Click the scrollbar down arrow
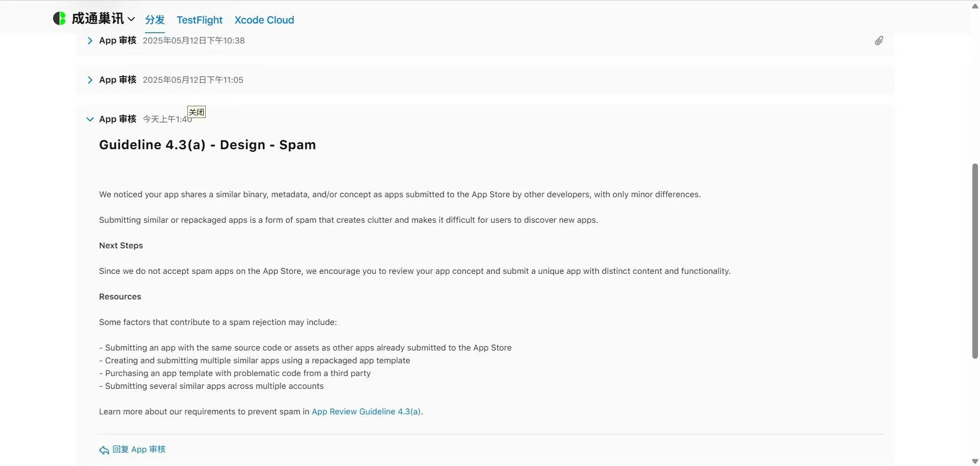Screen dimensions: 980x466 (x=975, y=461)
